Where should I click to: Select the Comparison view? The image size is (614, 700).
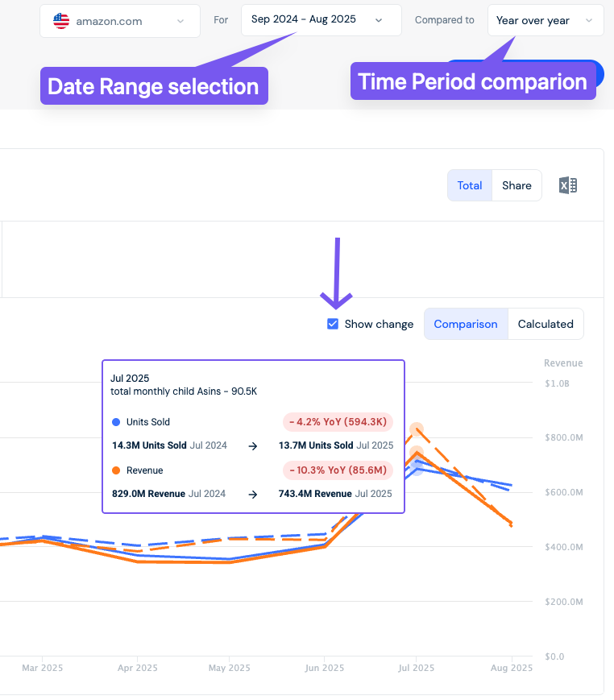tap(466, 324)
